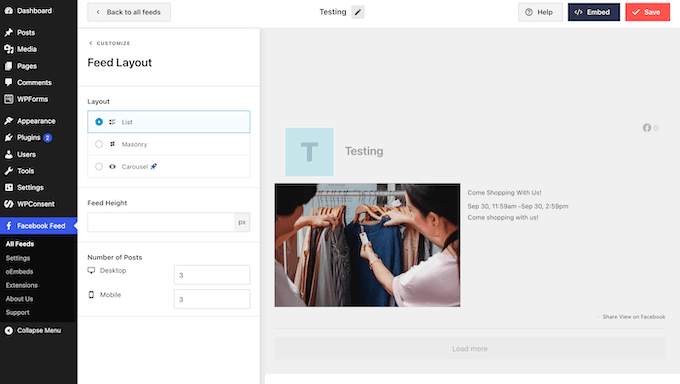Click the Come Shopping With Us! event title
Image resolution: width=680 pixels, height=384 pixels.
(504, 193)
